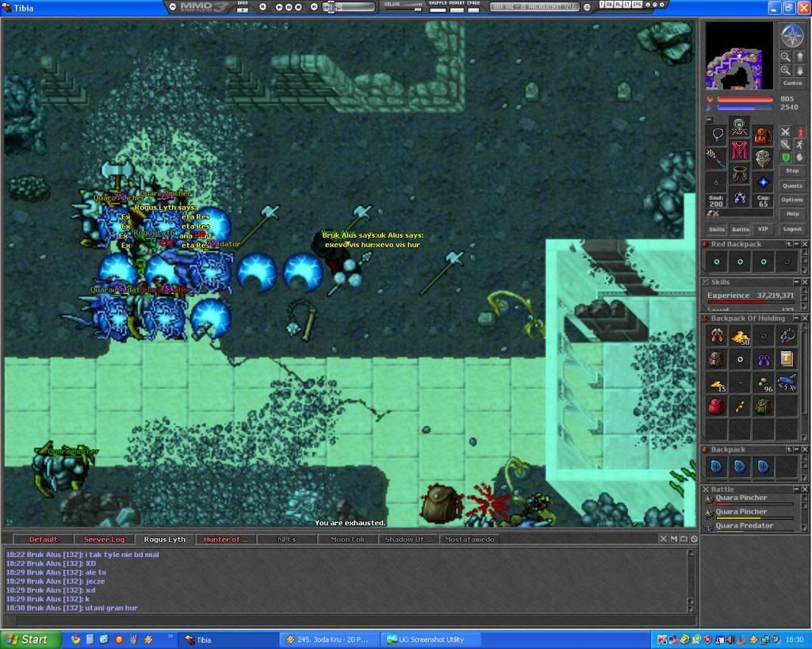Open the Options dialog
Image resolution: width=812 pixels, height=649 pixels.
tap(792, 200)
